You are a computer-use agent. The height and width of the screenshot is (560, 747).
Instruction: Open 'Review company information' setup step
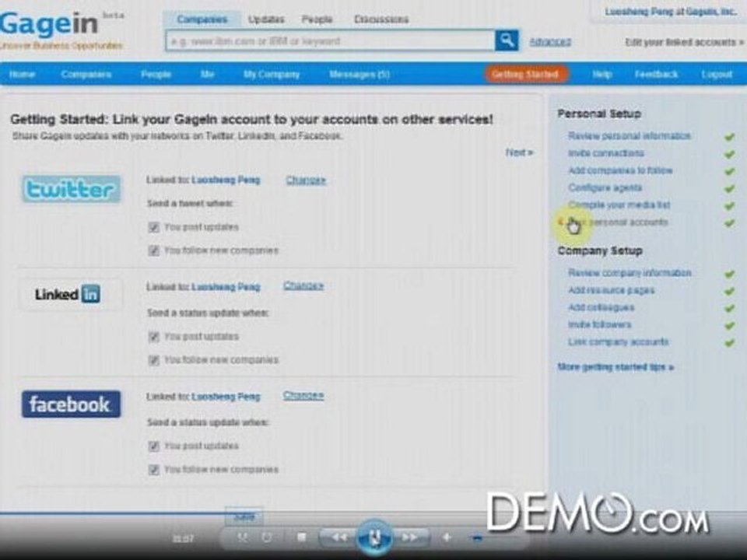click(x=630, y=273)
